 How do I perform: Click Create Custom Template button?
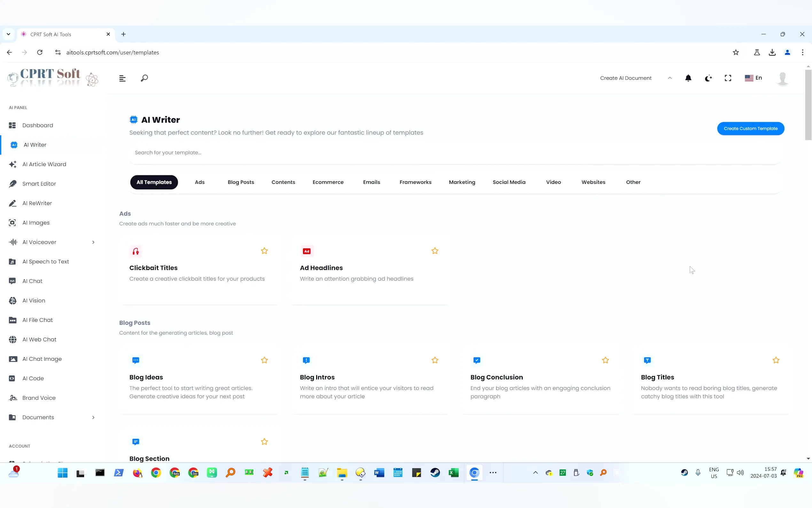pyautogui.click(x=750, y=128)
